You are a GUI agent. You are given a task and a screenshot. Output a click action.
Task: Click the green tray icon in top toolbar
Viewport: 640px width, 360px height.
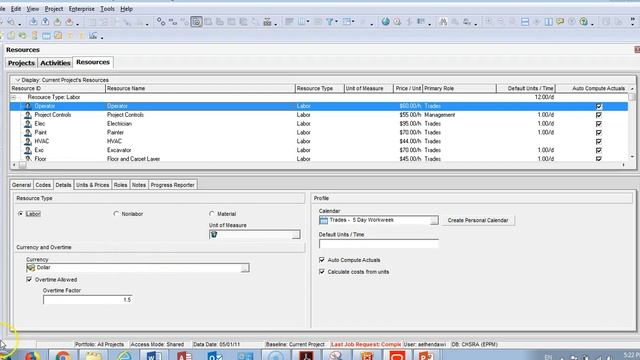point(57,22)
